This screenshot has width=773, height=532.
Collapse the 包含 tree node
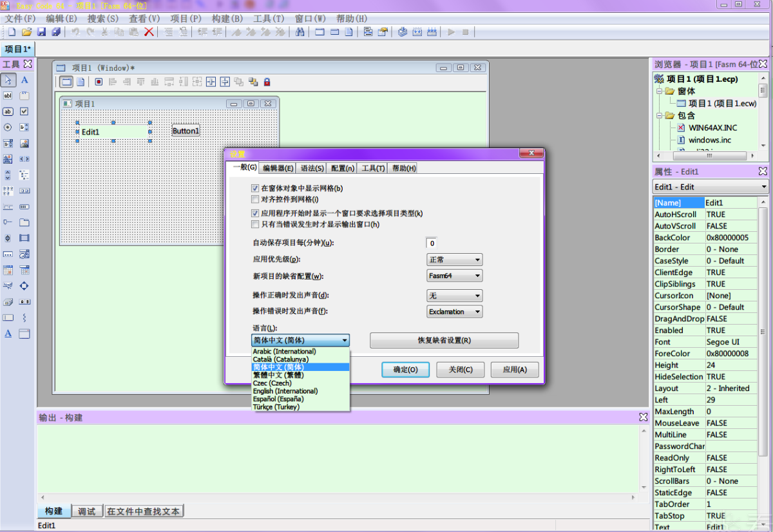(x=660, y=116)
